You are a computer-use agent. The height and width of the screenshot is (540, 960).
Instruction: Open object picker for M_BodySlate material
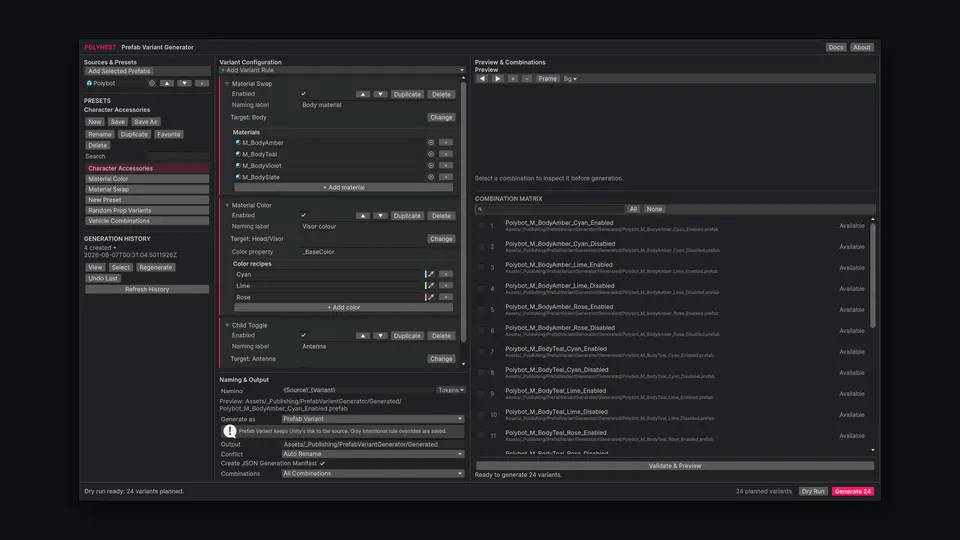[430, 177]
